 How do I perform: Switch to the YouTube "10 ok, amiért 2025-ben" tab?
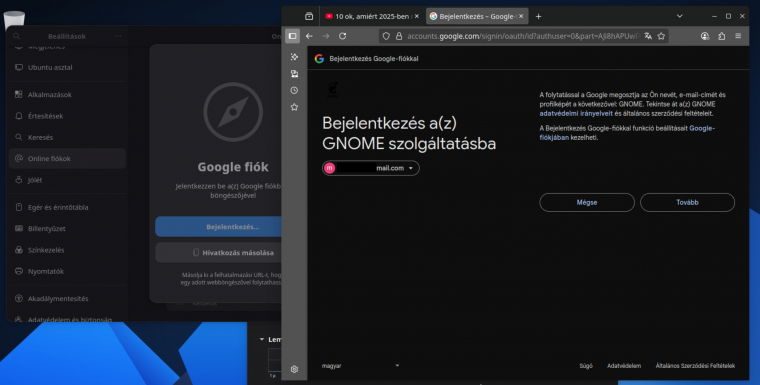(372, 16)
